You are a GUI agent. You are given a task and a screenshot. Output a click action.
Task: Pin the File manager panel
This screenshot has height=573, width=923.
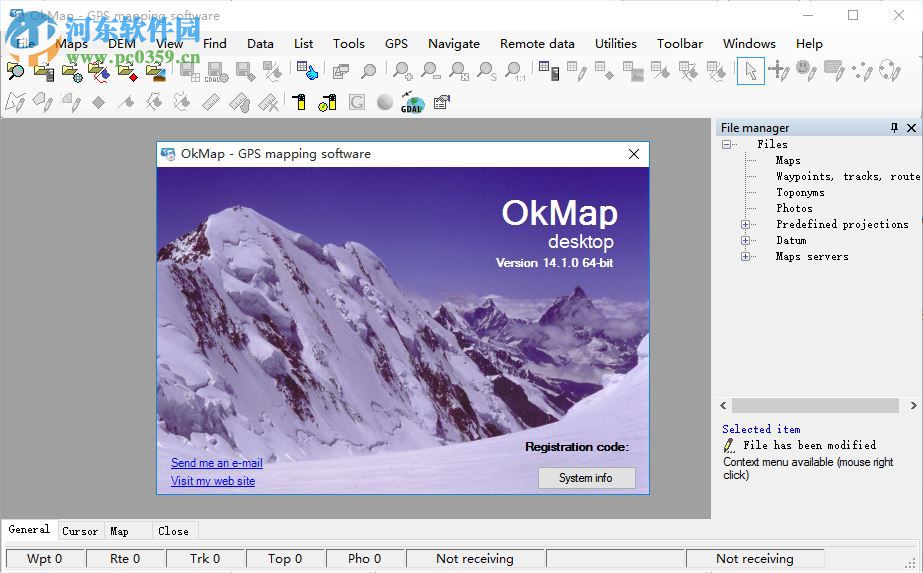(894, 128)
